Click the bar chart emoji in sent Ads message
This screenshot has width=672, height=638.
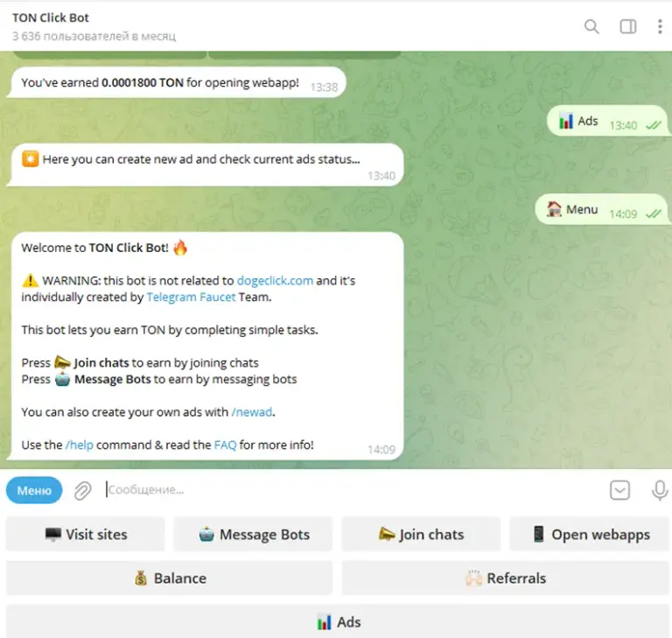click(x=566, y=121)
